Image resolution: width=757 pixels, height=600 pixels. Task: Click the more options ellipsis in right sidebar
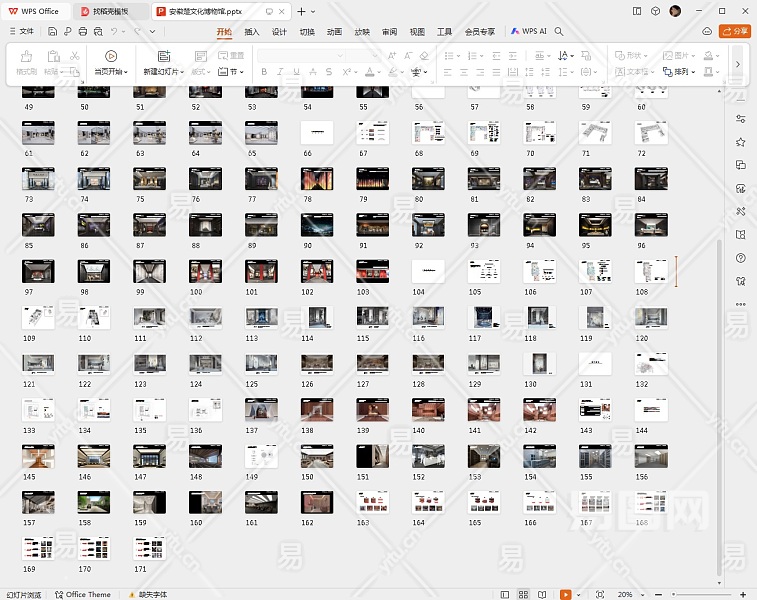tap(740, 304)
